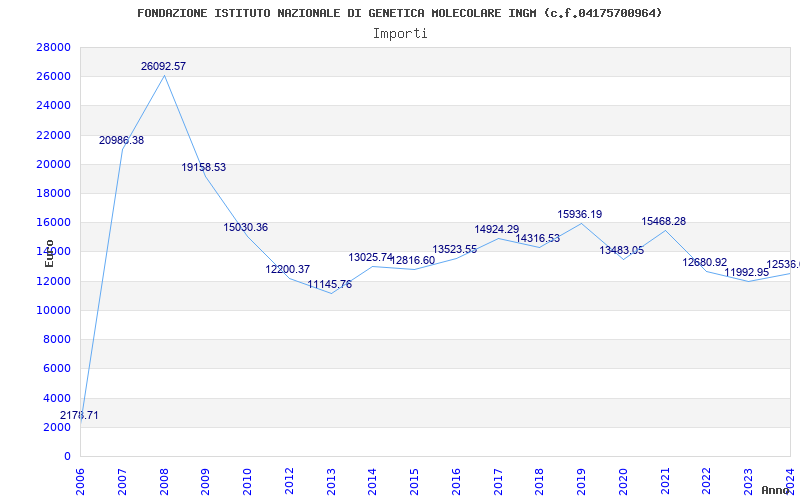Click the data label 12200.37
This screenshot has height=500, width=800.
pyautogui.click(x=288, y=269)
